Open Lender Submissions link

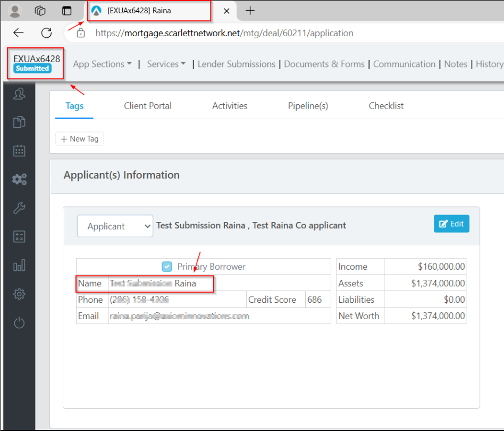click(x=236, y=64)
